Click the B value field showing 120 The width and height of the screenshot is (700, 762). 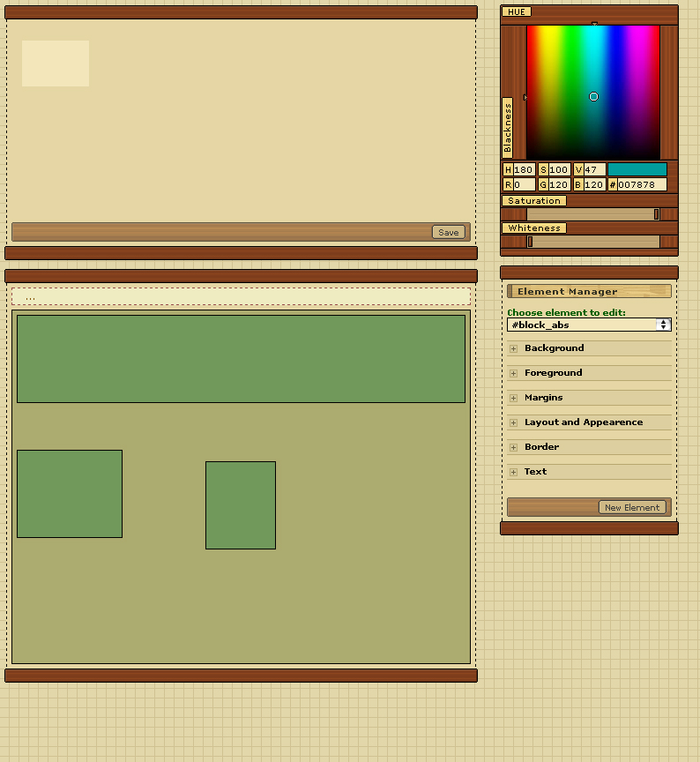594,184
